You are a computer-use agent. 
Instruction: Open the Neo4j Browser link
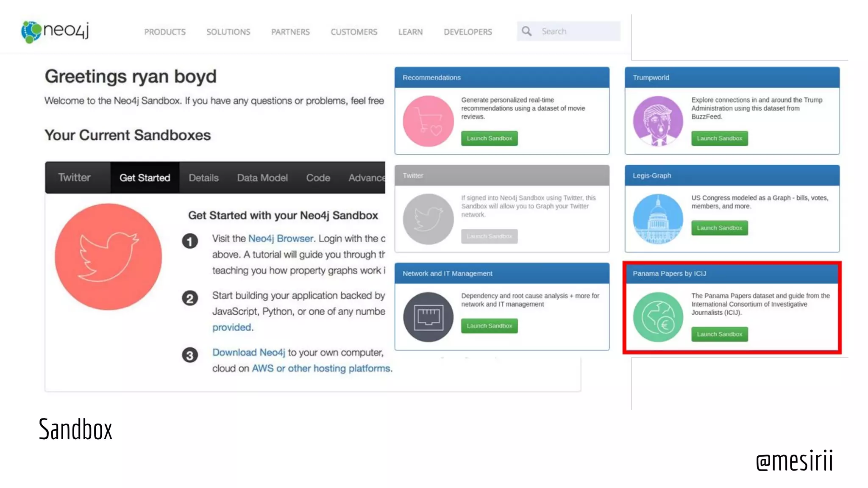(280, 238)
